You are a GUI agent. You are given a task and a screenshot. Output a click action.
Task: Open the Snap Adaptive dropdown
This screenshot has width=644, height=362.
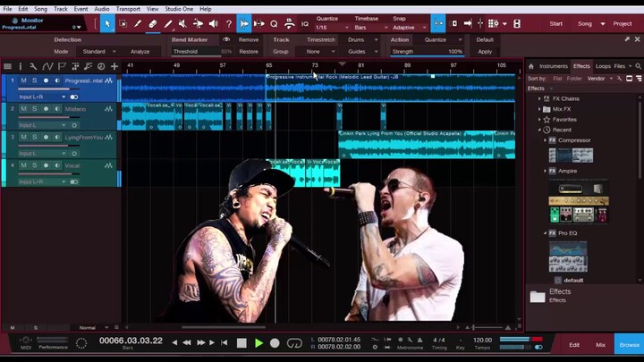coord(405,28)
